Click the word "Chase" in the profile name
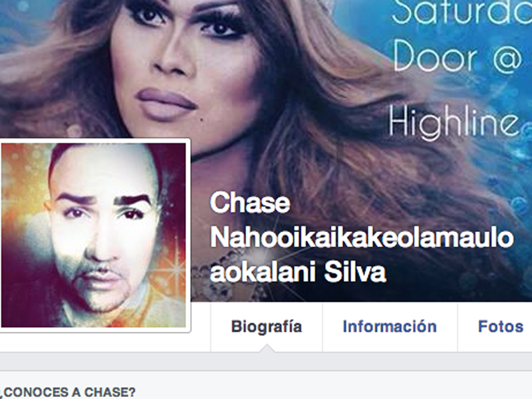The image size is (532, 399). click(250, 203)
